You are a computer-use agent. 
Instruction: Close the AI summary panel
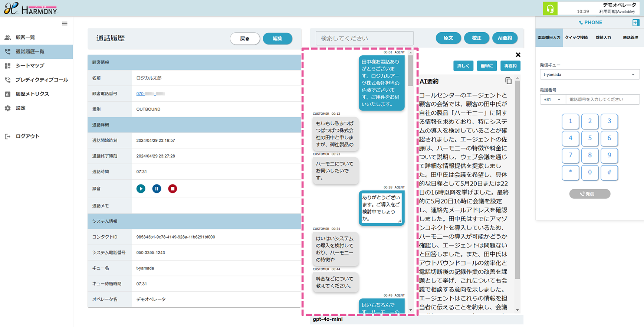point(518,55)
